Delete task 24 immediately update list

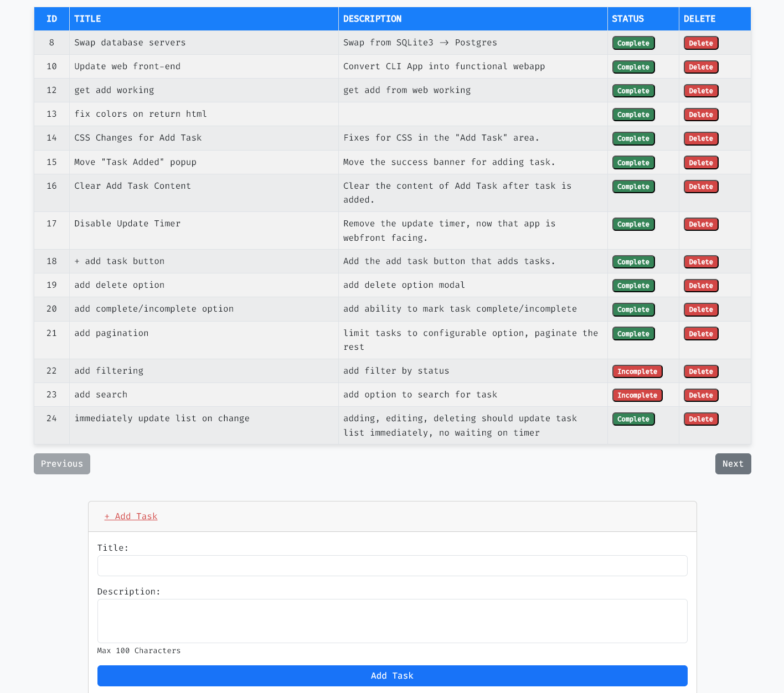coord(701,419)
